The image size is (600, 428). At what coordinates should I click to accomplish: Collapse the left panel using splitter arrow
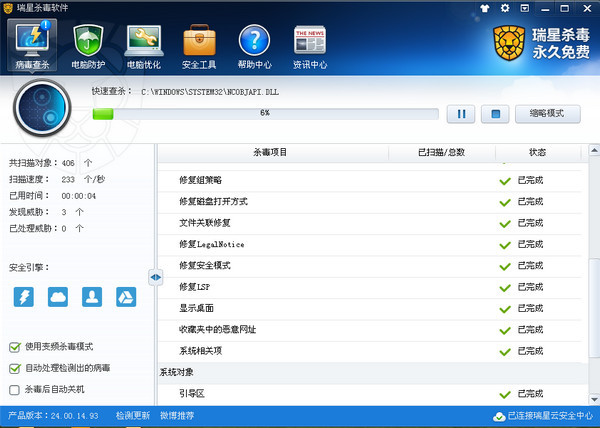point(155,277)
